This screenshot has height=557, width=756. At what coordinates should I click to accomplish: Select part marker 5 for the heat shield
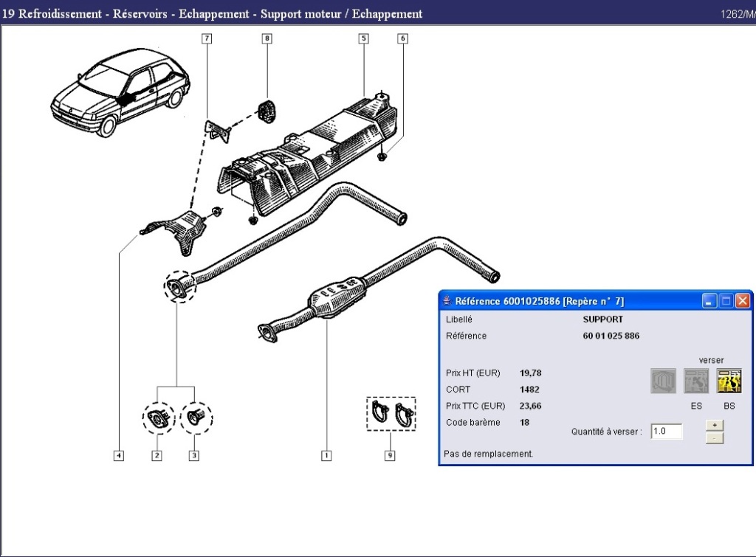(363, 38)
